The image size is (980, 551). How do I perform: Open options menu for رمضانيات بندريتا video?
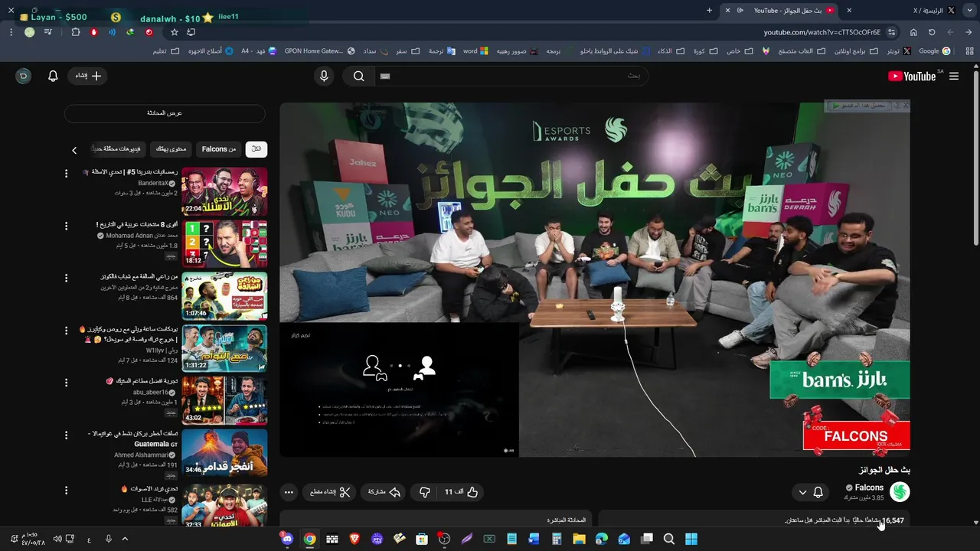66,174
